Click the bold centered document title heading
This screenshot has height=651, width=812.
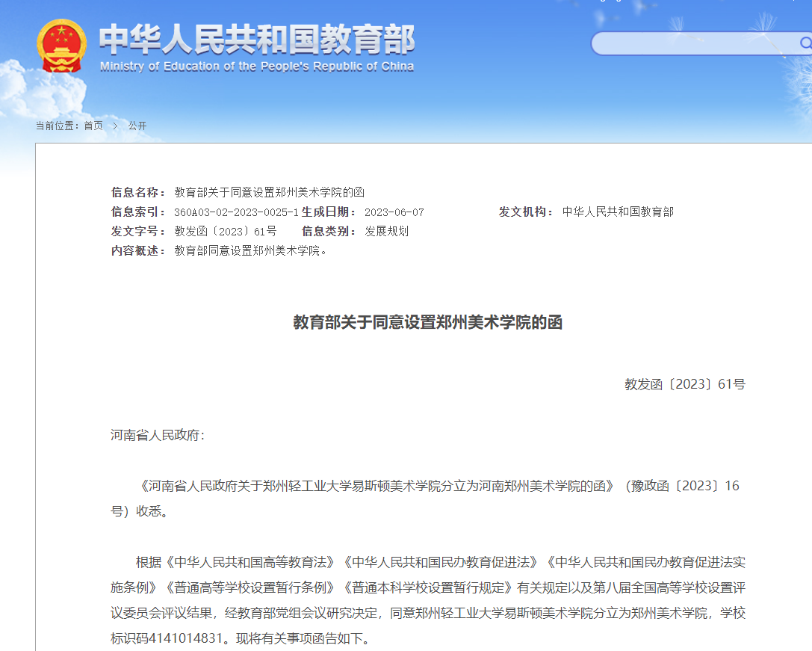pyautogui.click(x=427, y=323)
